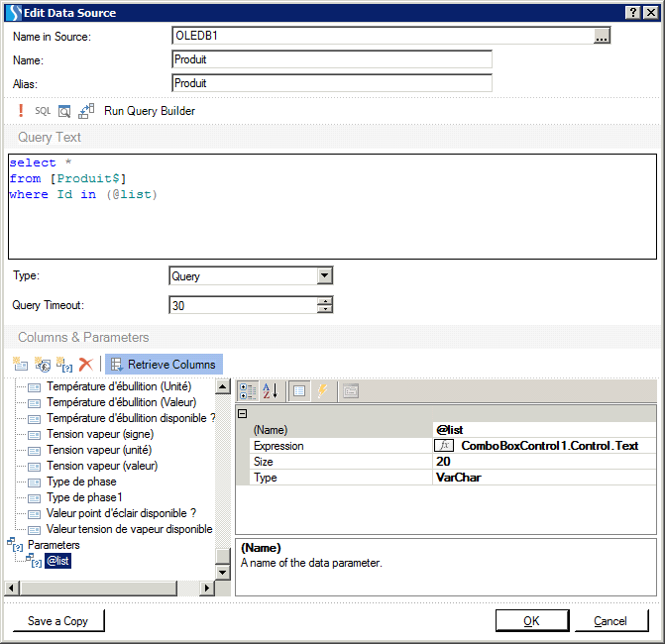This screenshot has width=665, height=644.
Task: Close the Edit Data Source dialog
Action: point(651,13)
